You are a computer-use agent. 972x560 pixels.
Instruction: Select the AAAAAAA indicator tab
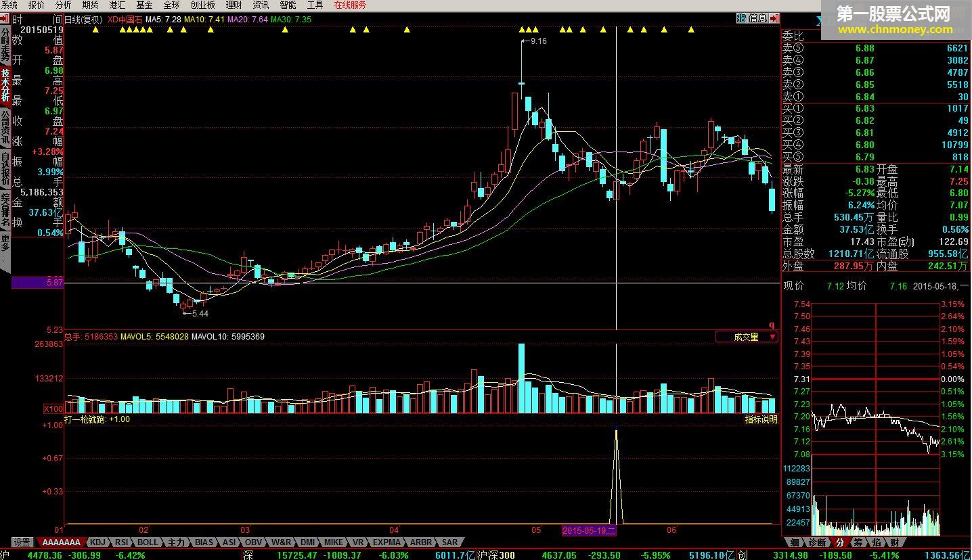62,542
